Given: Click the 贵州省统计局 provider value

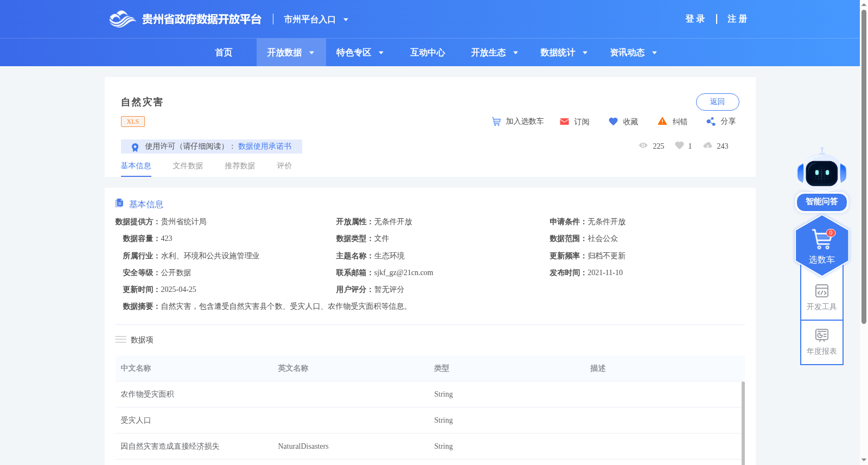Looking at the screenshot, I should click(x=183, y=222).
